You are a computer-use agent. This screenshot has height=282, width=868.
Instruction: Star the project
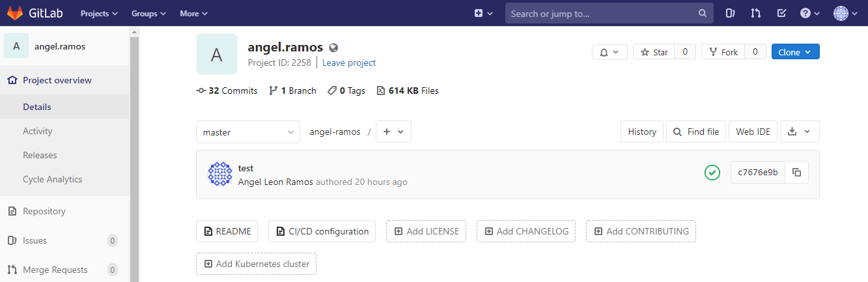(654, 52)
